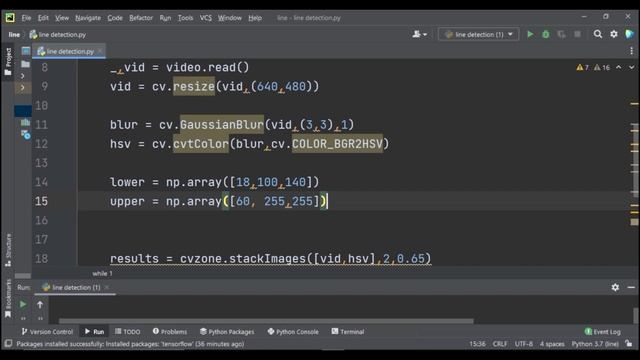Click the folder icon in the left tool strip
Viewport: 640px width, 360px height.
coord(25,64)
